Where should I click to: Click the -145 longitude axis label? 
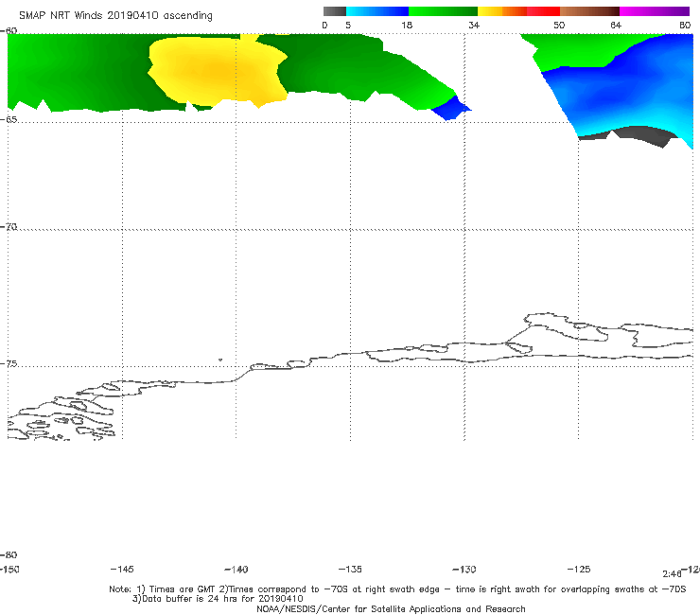[122, 570]
